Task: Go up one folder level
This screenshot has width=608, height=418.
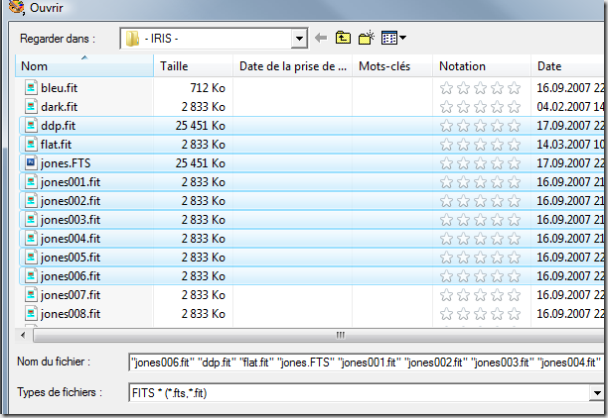Action: (343, 39)
